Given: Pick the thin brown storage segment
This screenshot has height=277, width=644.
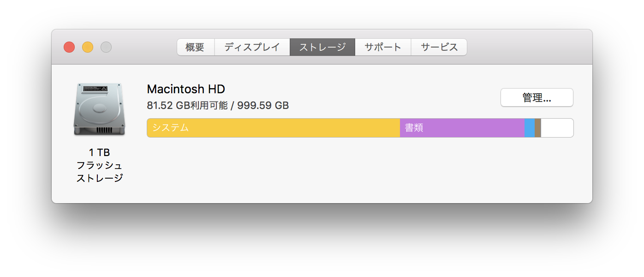Looking at the screenshot, I should click(538, 128).
